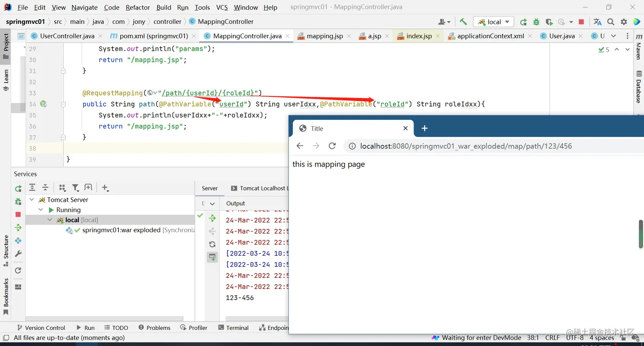Viewport: 644px width, 346px height.
Task: Open the Refactor menu
Action: (x=138, y=7)
